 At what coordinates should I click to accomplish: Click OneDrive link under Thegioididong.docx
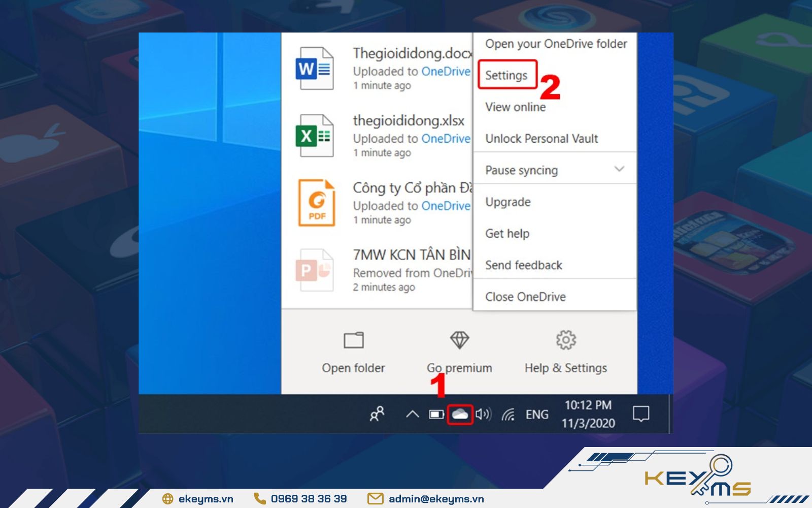446,72
